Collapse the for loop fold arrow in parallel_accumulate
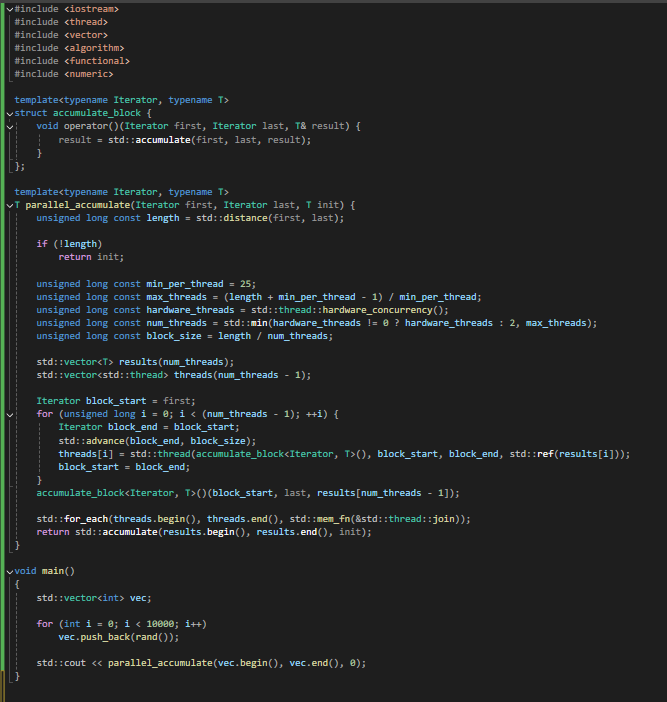 pyautogui.click(x=10, y=415)
